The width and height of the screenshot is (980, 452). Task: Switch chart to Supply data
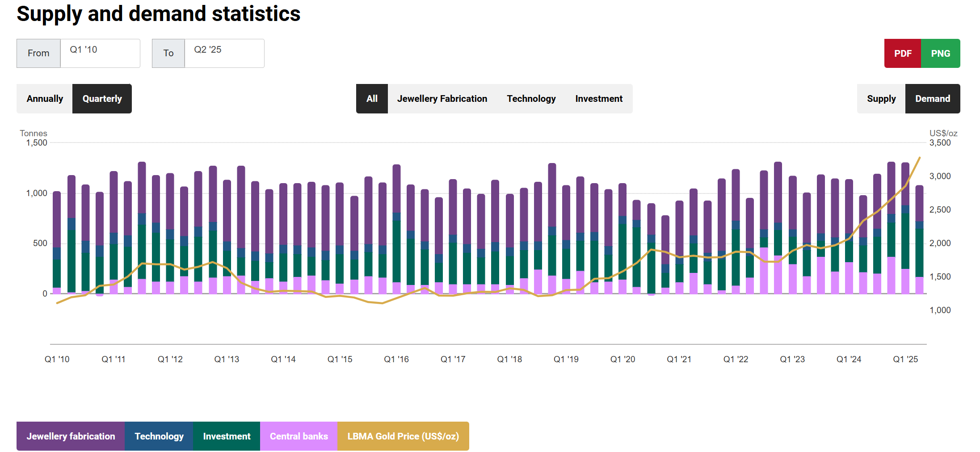[x=881, y=99]
